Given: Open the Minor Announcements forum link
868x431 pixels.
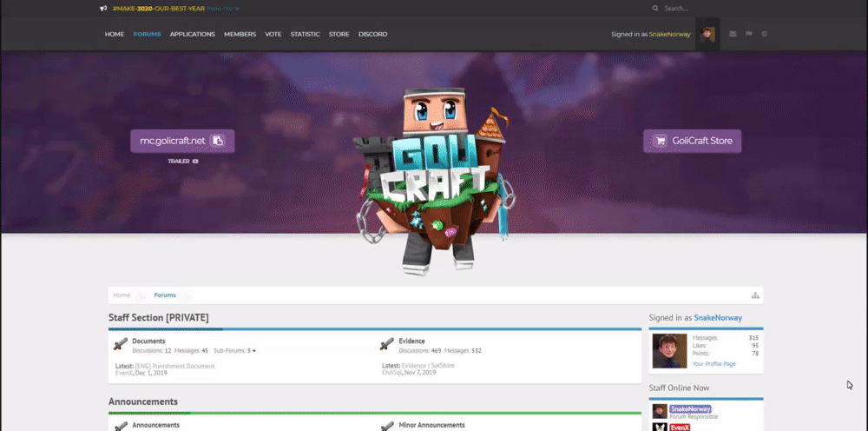Looking at the screenshot, I should 431,426.
